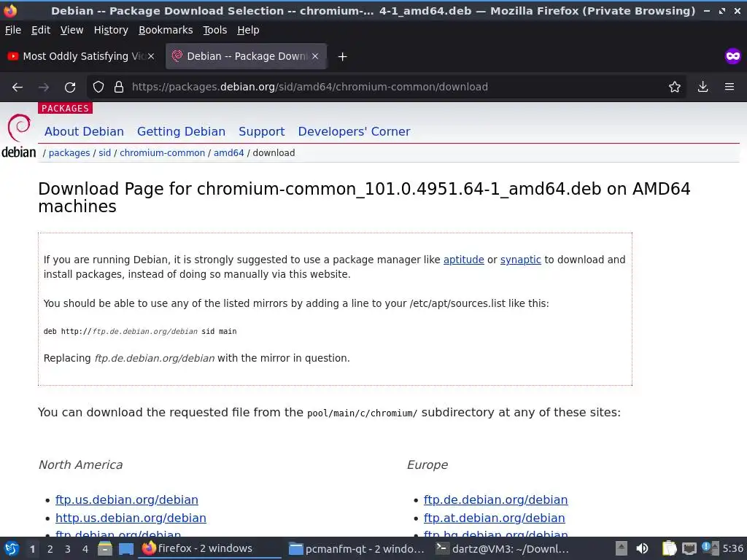747x560 pixels.
Task: Switch to virtual desktop 4
Action: tap(85, 549)
